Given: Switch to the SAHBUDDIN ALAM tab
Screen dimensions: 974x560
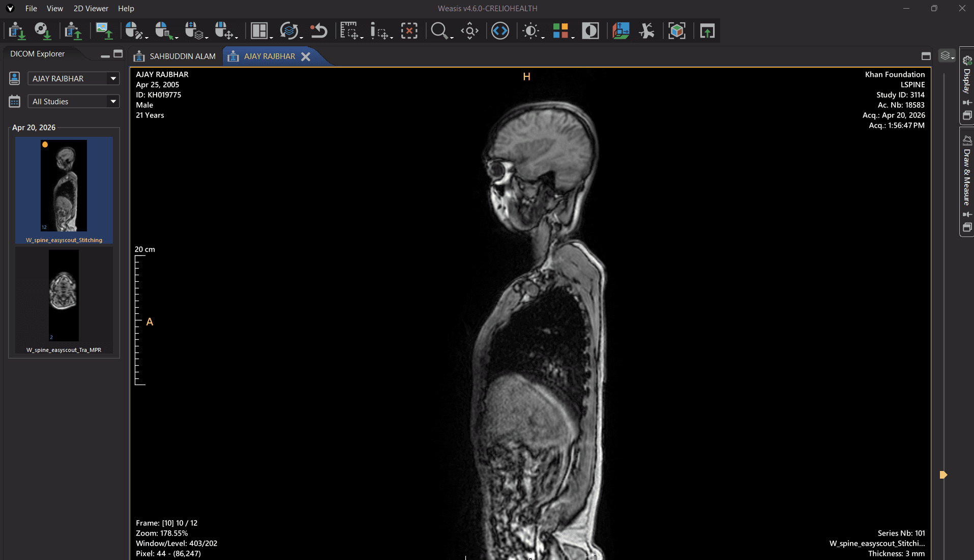Looking at the screenshot, I should (x=175, y=56).
